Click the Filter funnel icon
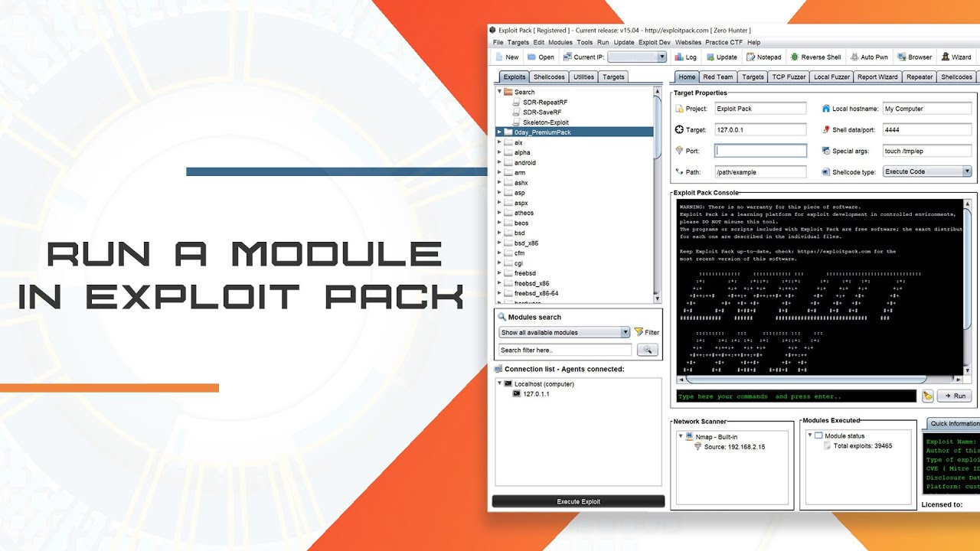Image resolution: width=980 pixels, height=551 pixels. [x=639, y=332]
